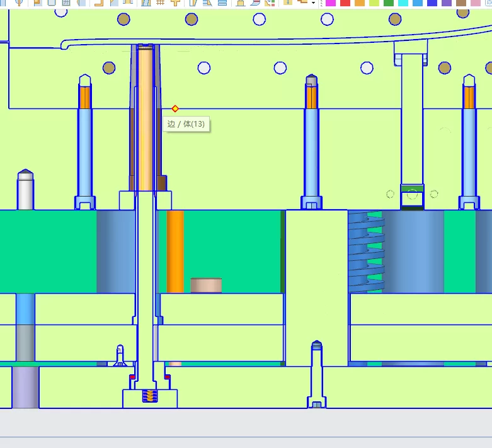Select the blue coil spring in the model
The height and width of the screenshot is (448, 492).
[x=366, y=252]
